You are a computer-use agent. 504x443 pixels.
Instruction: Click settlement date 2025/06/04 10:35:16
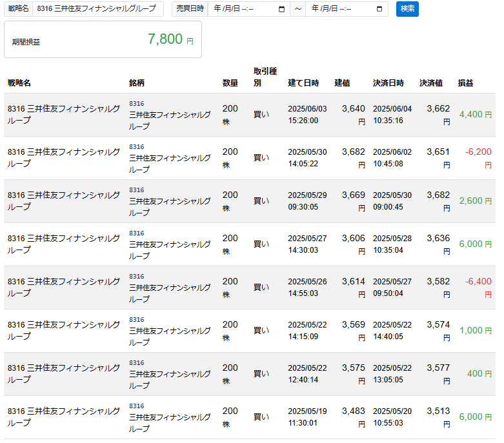[x=392, y=115]
